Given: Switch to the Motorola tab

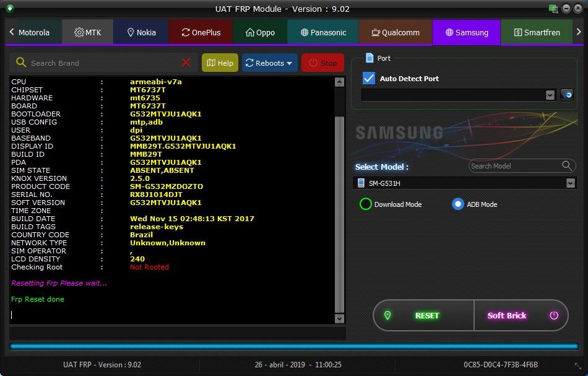Looking at the screenshot, I should 34,33.
